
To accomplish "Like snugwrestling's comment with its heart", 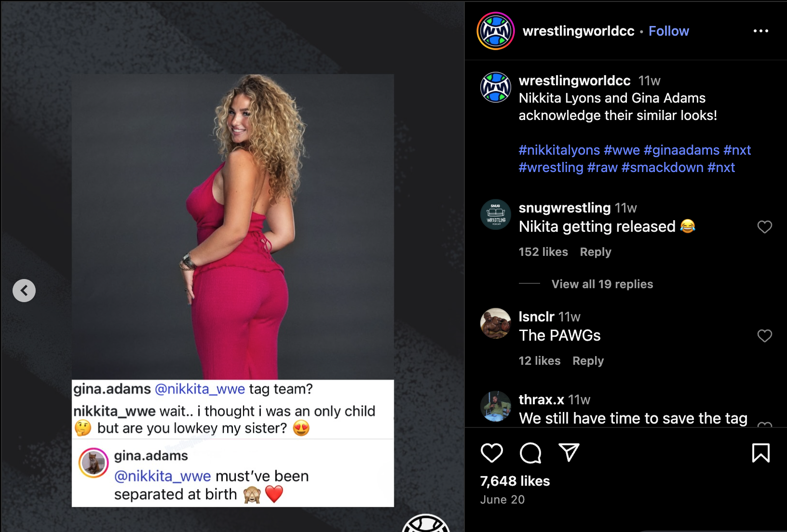I will (x=765, y=227).
